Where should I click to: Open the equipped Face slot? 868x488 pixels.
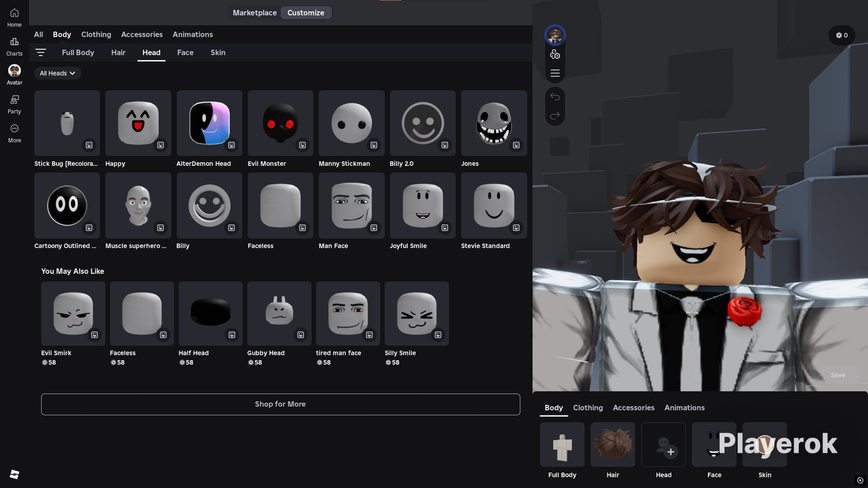pos(714,445)
